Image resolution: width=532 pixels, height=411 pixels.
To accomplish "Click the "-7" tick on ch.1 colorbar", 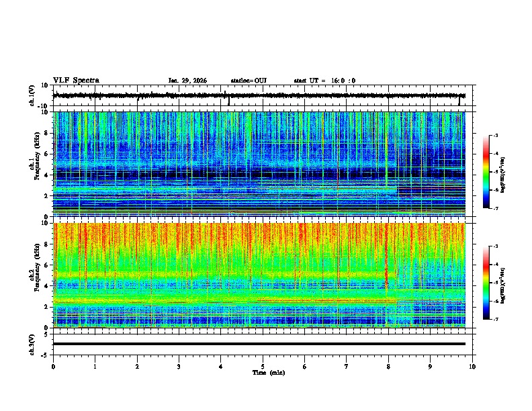I will tap(495, 208).
